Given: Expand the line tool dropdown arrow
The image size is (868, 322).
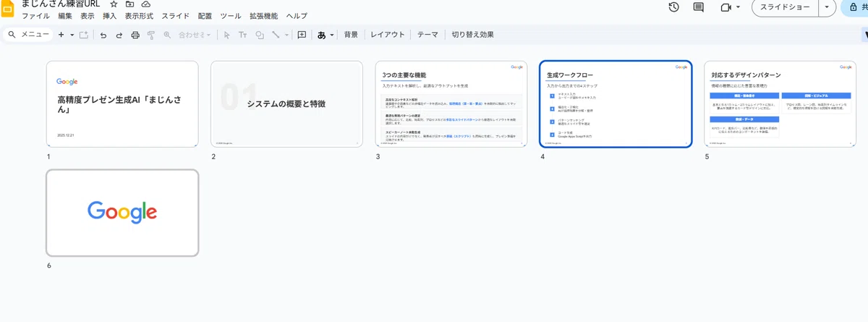Looking at the screenshot, I should click(286, 35).
